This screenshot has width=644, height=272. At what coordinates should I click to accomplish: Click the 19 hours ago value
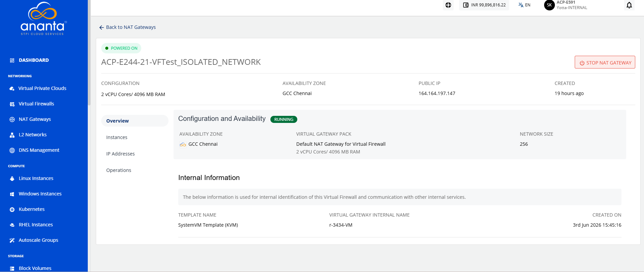click(x=569, y=93)
